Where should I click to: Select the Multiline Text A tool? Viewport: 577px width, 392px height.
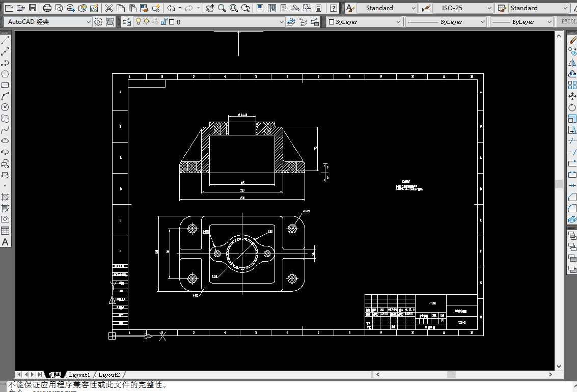pos(5,242)
